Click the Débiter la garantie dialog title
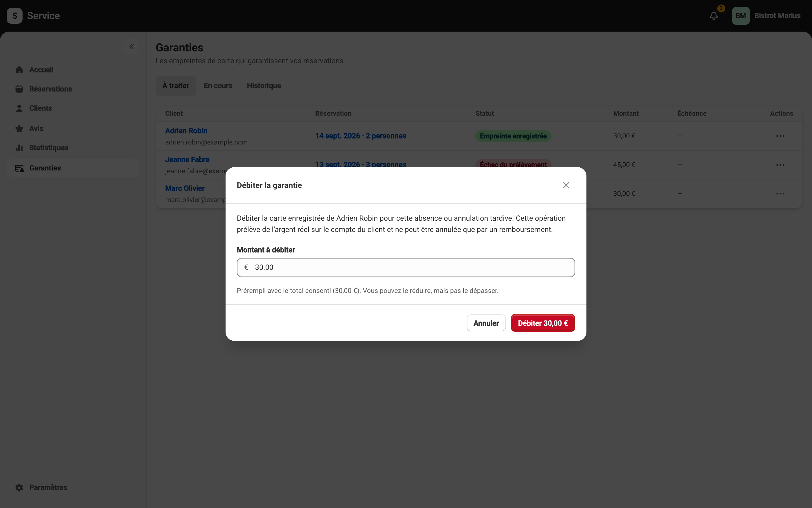 pyautogui.click(x=270, y=185)
